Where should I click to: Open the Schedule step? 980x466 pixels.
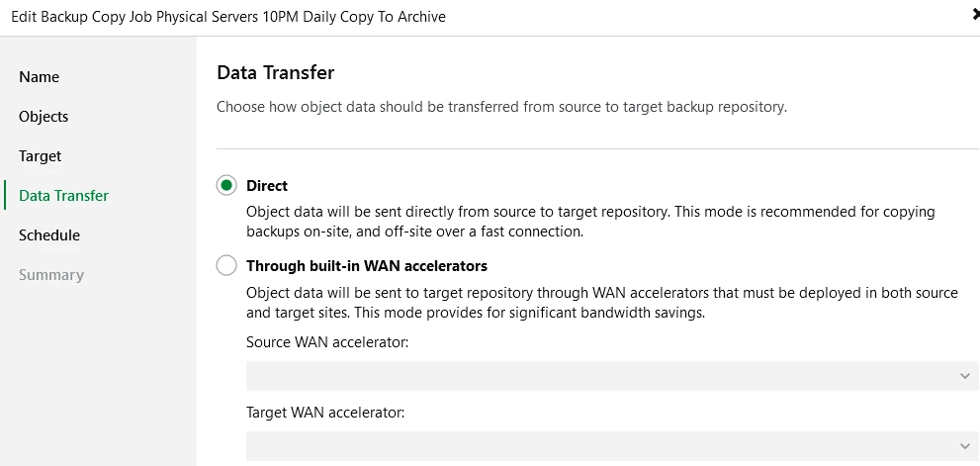click(x=49, y=235)
